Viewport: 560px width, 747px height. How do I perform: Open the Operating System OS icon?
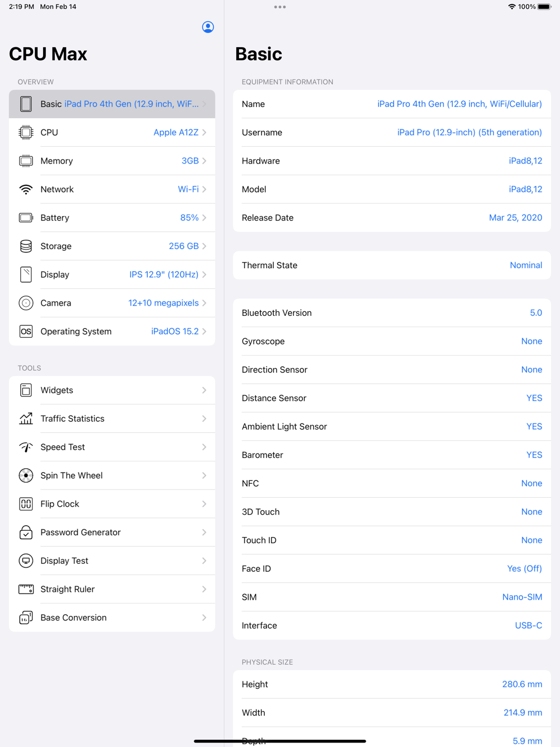pos(26,332)
